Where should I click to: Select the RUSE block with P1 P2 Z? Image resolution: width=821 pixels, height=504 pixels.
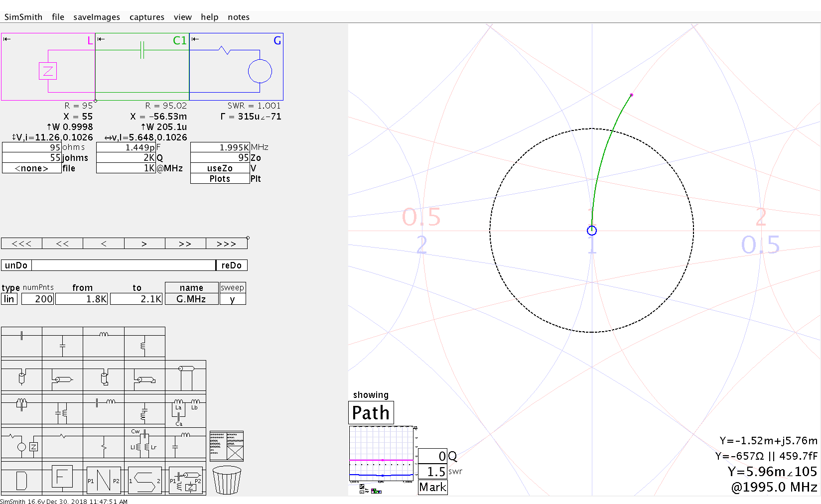click(x=185, y=480)
